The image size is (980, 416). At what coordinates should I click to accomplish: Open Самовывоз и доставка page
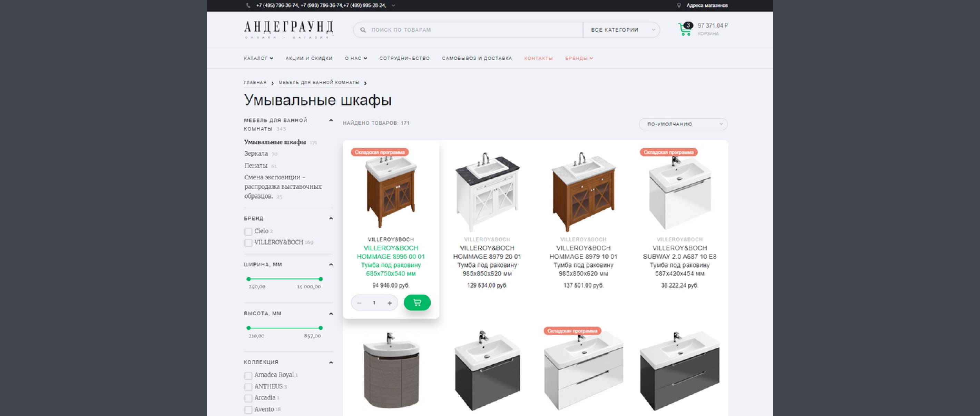(x=477, y=58)
